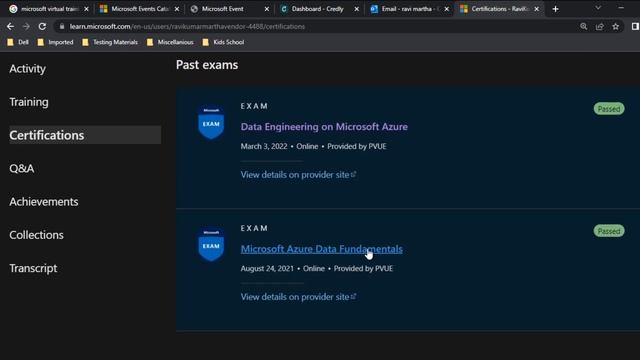
Task: Close the microsoft virtual training tab
Action: (86, 9)
